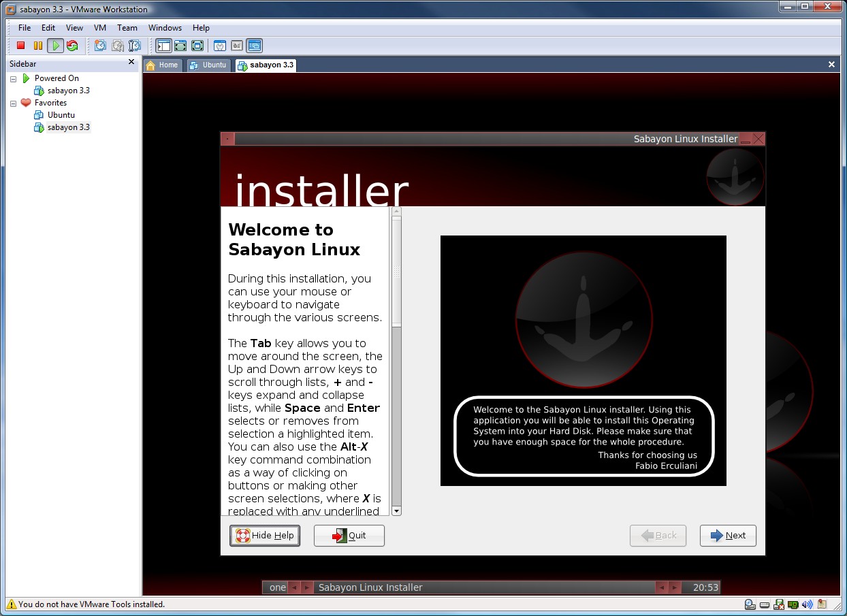Click the help scrollbar down arrow

397,510
